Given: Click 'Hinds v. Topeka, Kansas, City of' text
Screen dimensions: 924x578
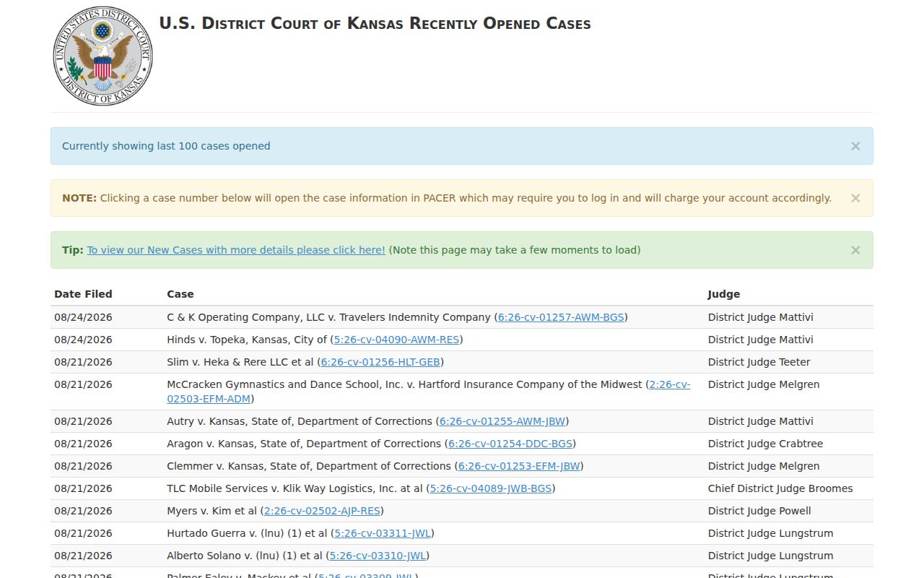Looking at the screenshot, I should point(247,340).
